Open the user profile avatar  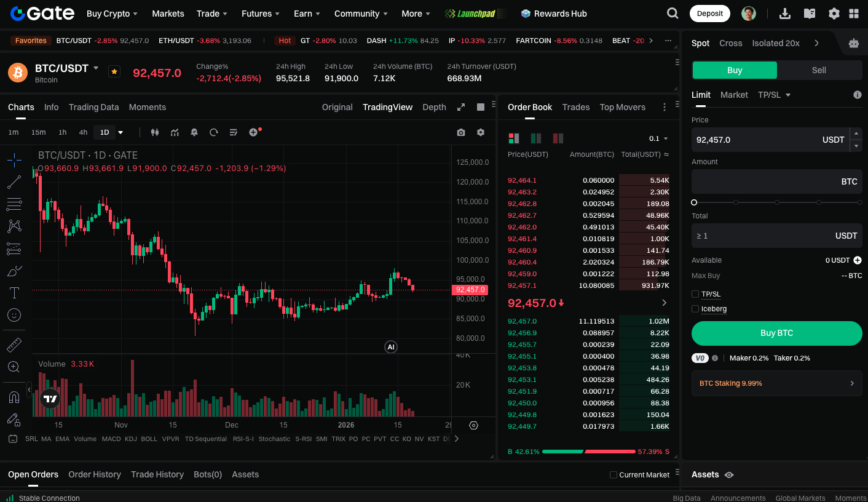[x=749, y=14]
